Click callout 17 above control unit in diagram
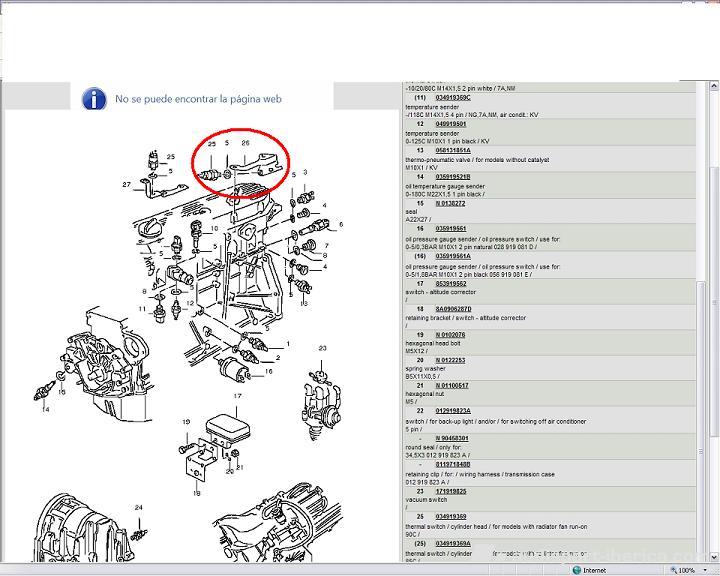Screen dimensions: 720x576 (237, 395)
